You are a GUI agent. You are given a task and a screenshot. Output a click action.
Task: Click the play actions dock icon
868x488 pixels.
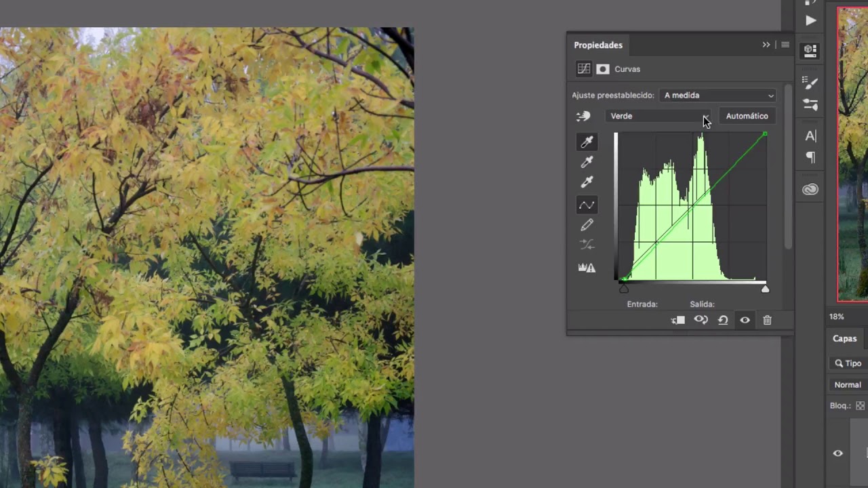click(x=810, y=20)
